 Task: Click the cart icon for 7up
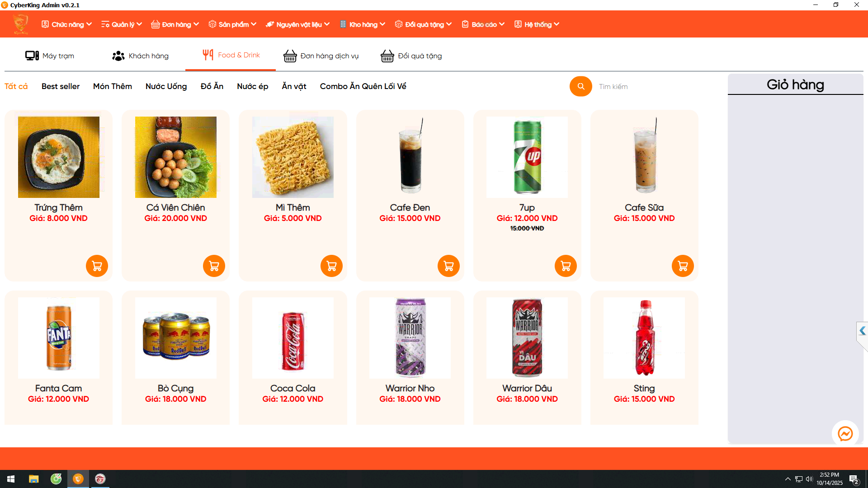pyautogui.click(x=566, y=266)
